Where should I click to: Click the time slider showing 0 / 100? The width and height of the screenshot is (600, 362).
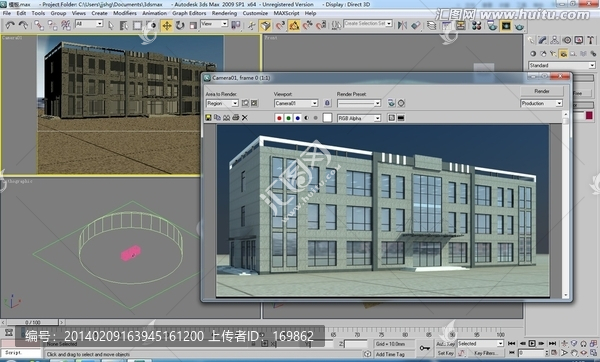(x=33, y=323)
